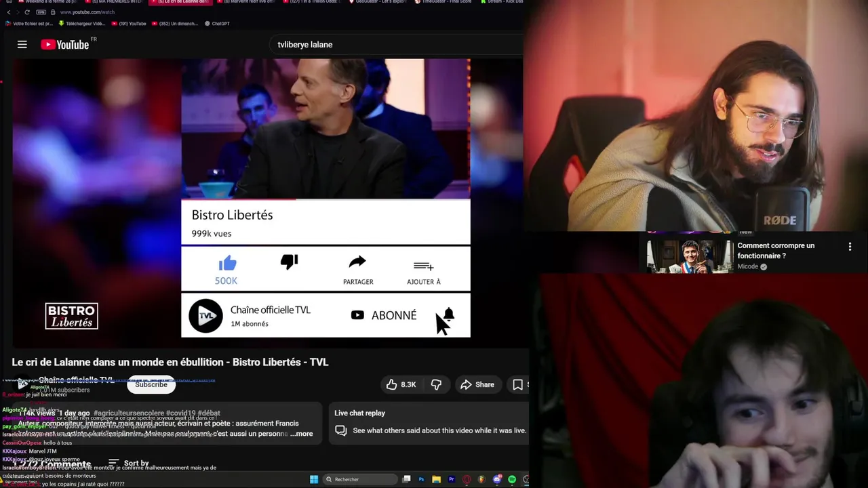The image size is (868, 488).
Task: Go forward with the browser forward arrow
Action: coord(18,12)
